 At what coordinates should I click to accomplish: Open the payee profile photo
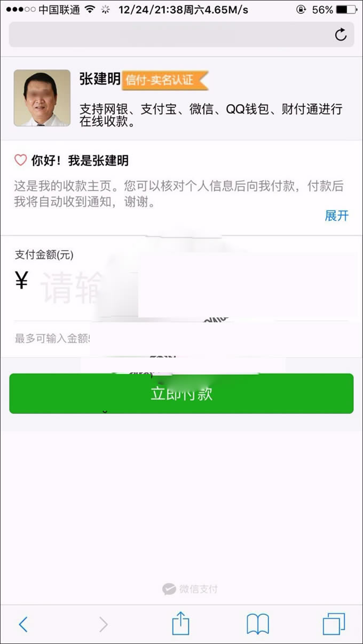point(42,98)
